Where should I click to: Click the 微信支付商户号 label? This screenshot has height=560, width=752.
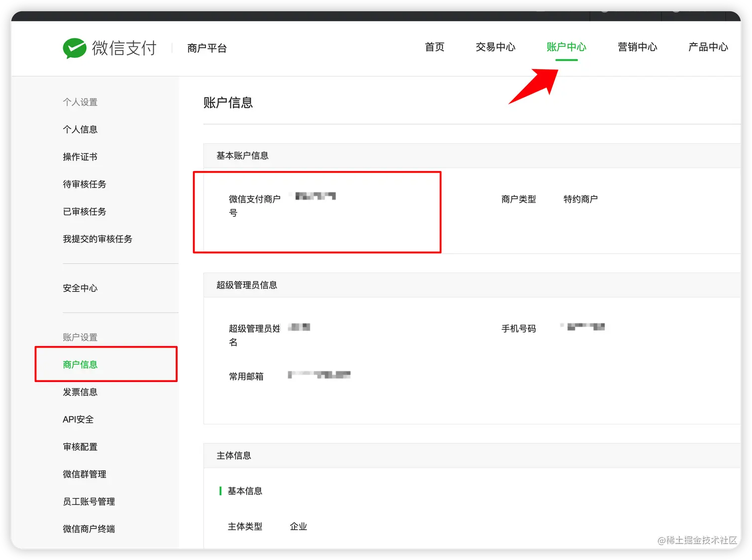point(255,206)
